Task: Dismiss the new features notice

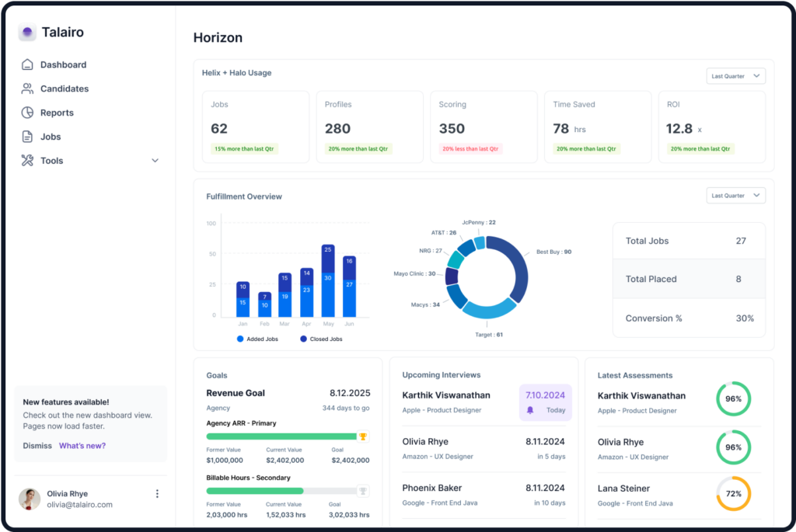Action: [x=37, y=446]
